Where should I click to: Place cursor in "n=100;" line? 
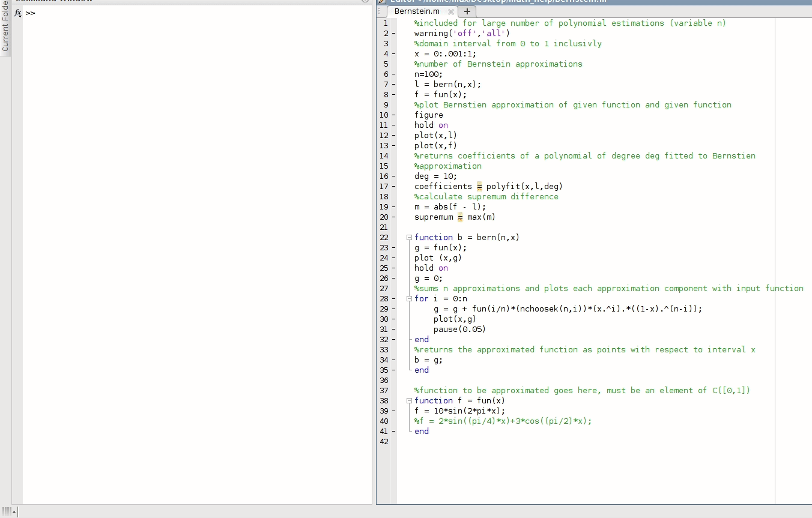[428, 74]
